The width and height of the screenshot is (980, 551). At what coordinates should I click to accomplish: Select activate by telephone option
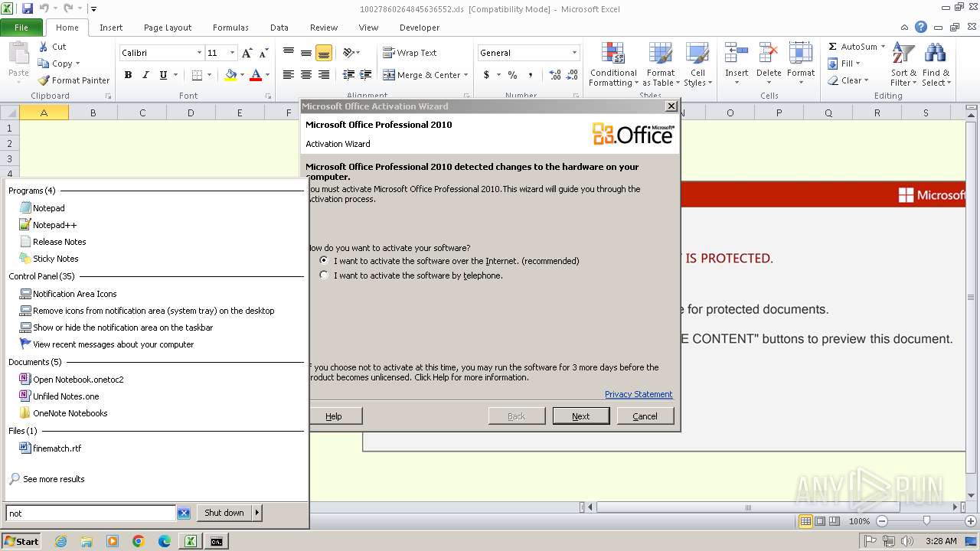pos(324,275)
